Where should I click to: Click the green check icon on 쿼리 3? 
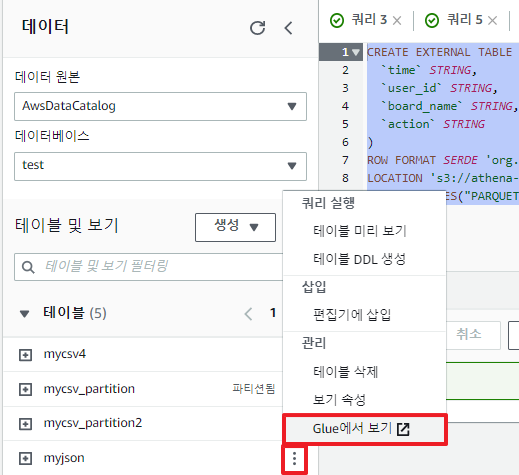click(x=337, y=21)
